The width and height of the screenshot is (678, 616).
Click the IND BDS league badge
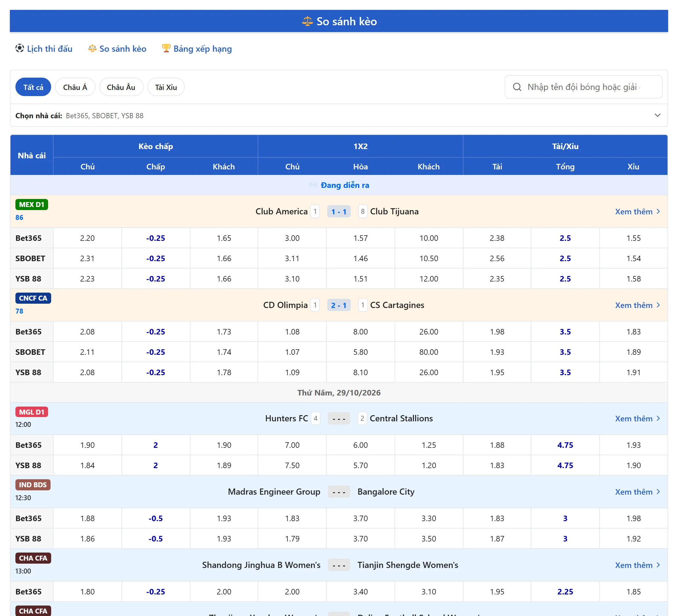(x=33, y=484)
